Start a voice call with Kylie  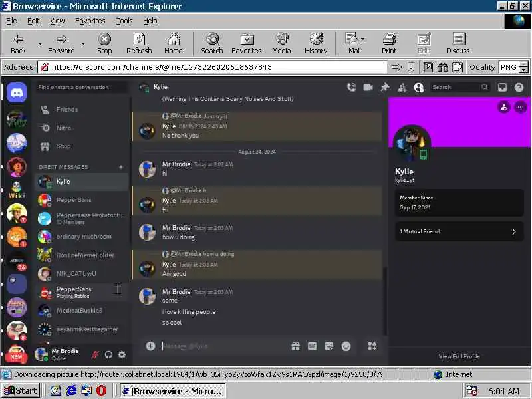click(352, 88)
